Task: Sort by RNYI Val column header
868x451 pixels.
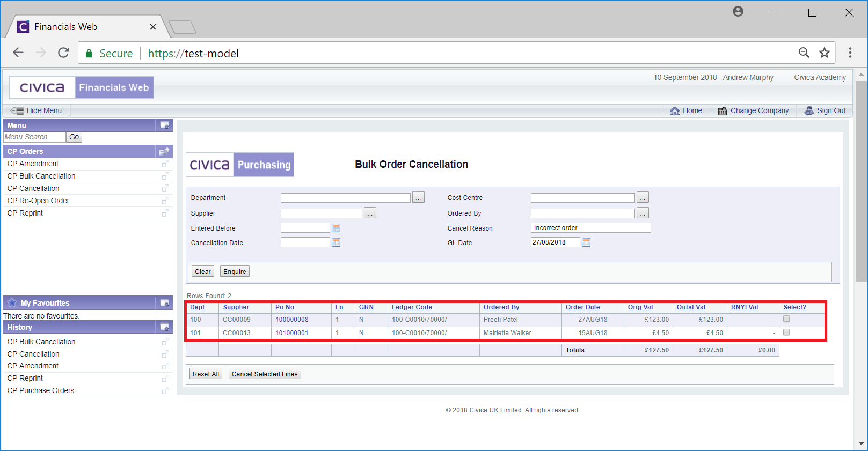Action: point(745,307)
